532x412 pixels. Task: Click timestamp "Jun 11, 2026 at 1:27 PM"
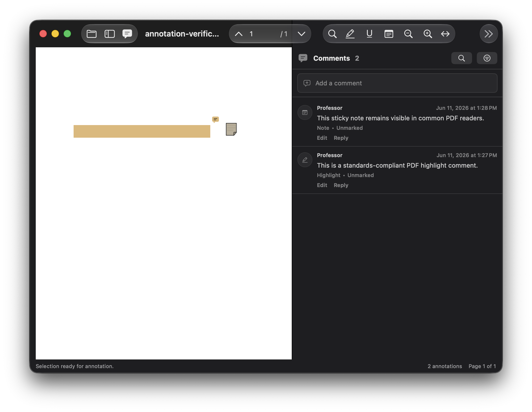coord(467,155)
